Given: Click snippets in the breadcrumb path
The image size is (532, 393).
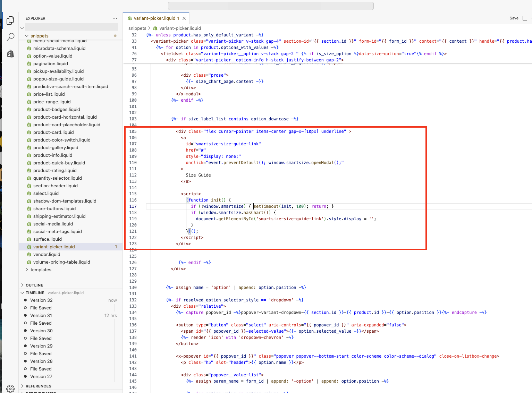Looking at the screenshot, I should coord(137,28).
